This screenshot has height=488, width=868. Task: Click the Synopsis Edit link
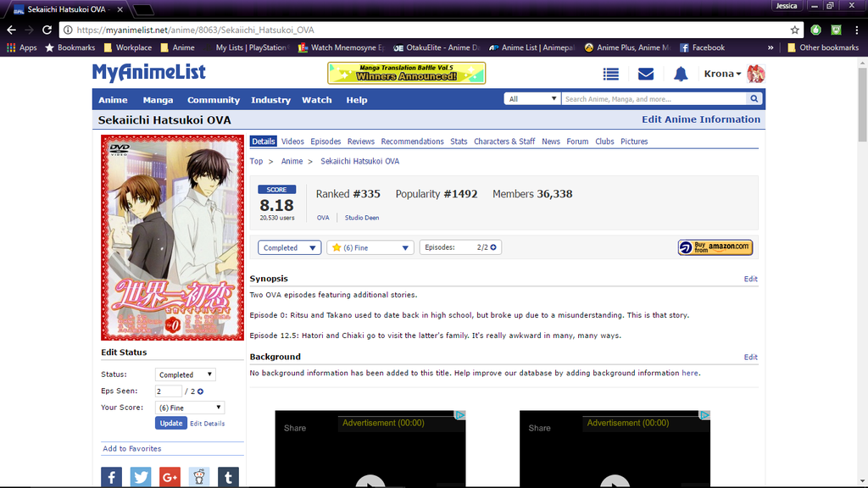751,279
